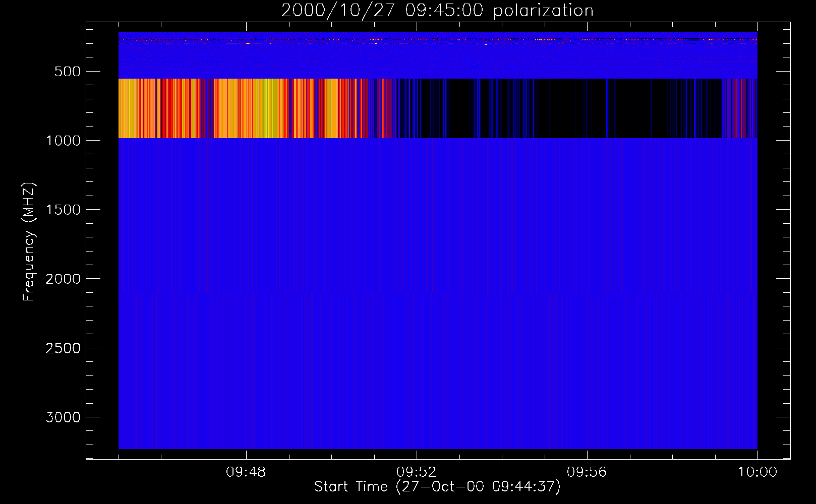Click the 'Start Time (27-Oct-00 09:44:37)' label
The height and width of the screenshot is (504, 816).
[437, 487]
